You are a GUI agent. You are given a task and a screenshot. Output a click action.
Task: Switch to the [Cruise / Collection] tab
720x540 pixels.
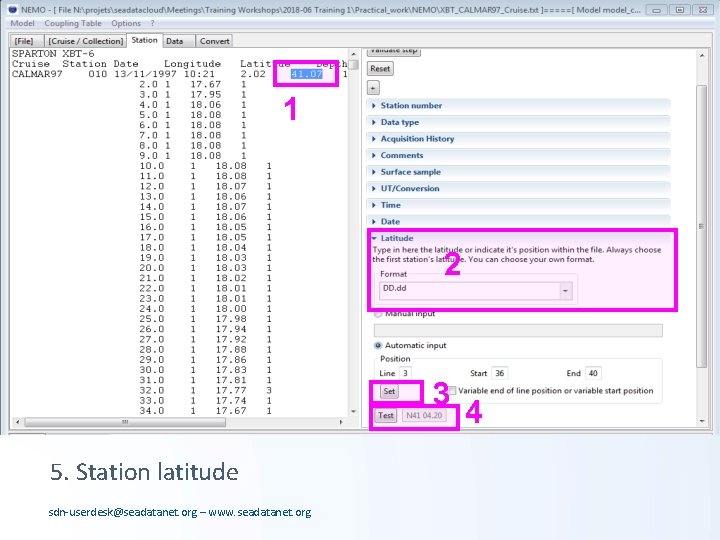[86, 41]
